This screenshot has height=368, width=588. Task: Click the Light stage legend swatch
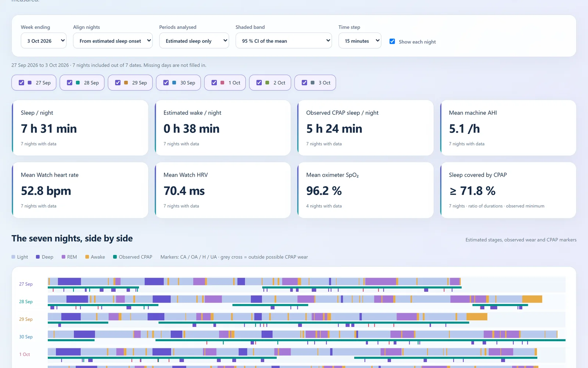pyautogui.click(x=13, y=257)
